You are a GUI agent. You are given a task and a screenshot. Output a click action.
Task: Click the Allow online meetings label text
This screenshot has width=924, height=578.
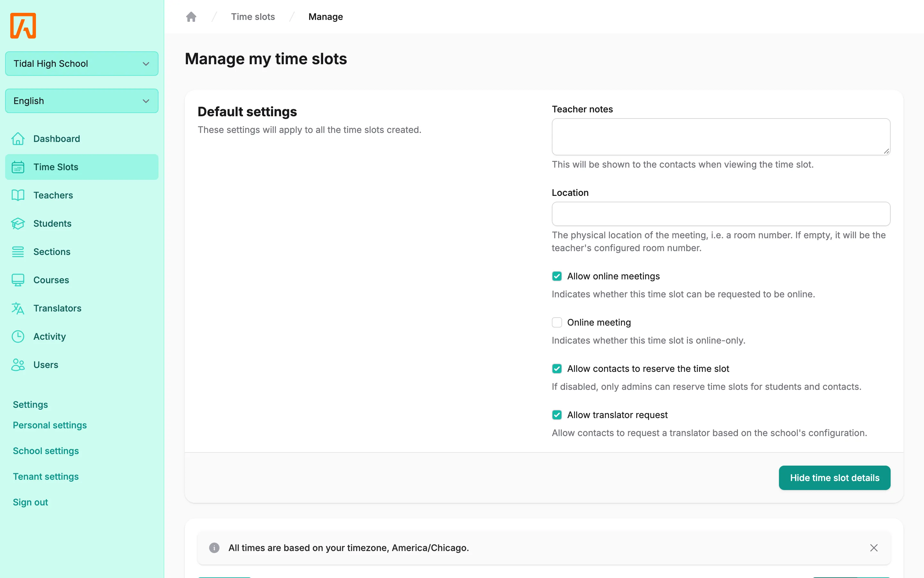pos(613,276)
